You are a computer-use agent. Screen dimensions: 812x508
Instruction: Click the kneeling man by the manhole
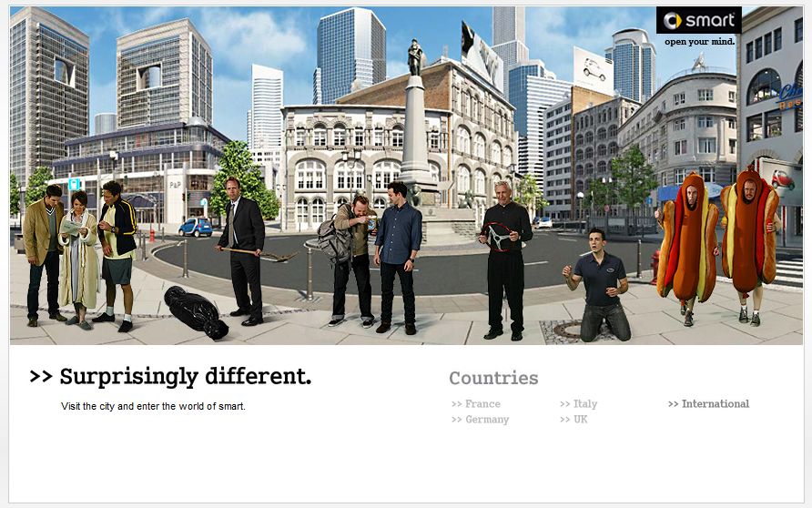(x=598, y=286)
